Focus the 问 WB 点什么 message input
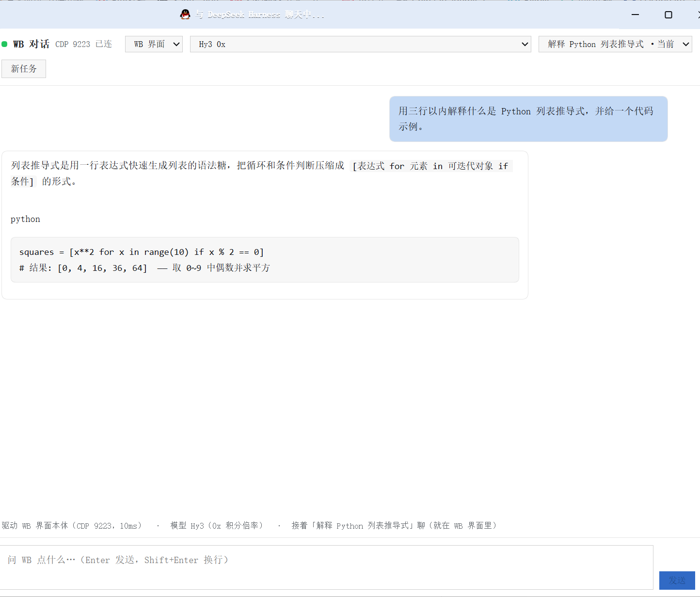Screen dimensions: 700x597 (327, 567)
